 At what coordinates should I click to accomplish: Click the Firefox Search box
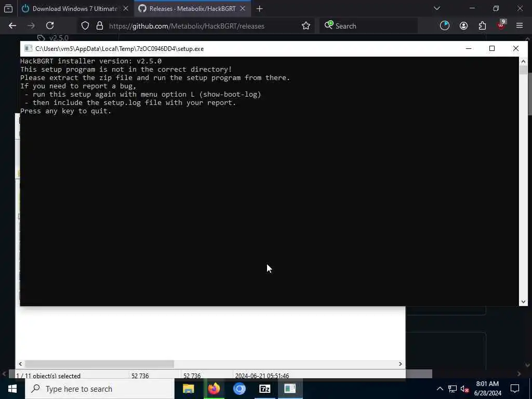(x=368, y=26)
